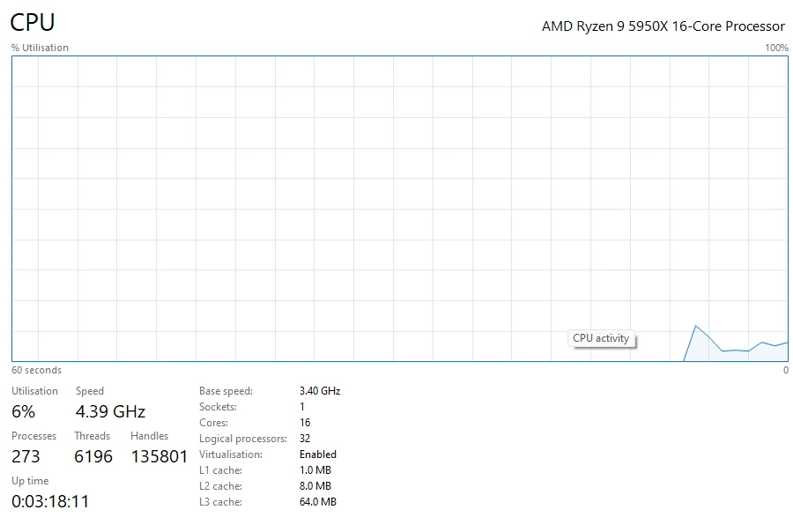Click the CPU utilisation graph
The height and width of the screenshot is (532, 793).
pos(399,209)
